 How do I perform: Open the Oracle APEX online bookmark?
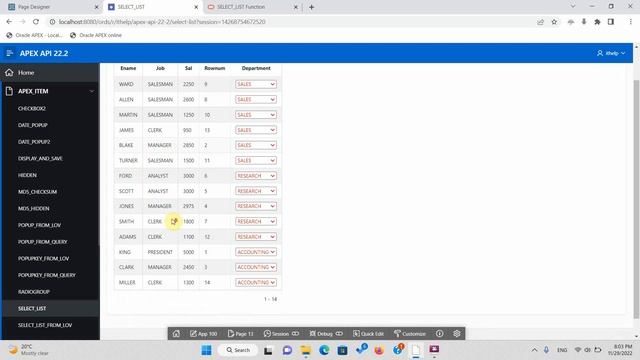coord(96,35)
